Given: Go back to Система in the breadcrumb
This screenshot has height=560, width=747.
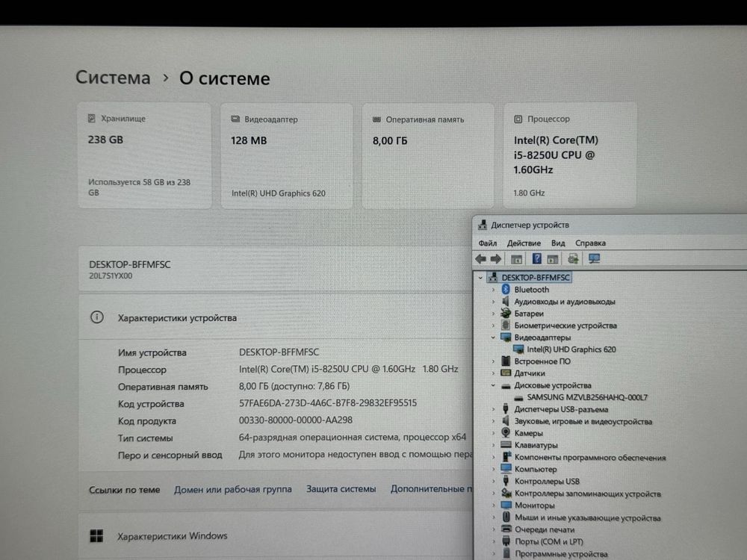Looking at the screenshot, I should (x=113, y=78).
